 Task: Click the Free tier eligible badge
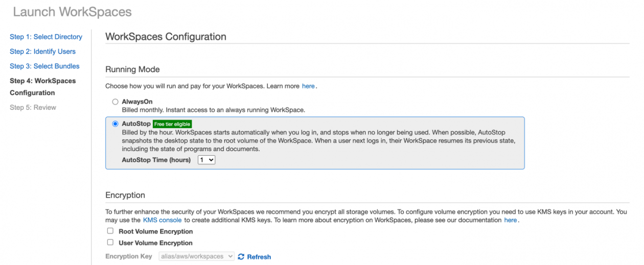point(172,124)
